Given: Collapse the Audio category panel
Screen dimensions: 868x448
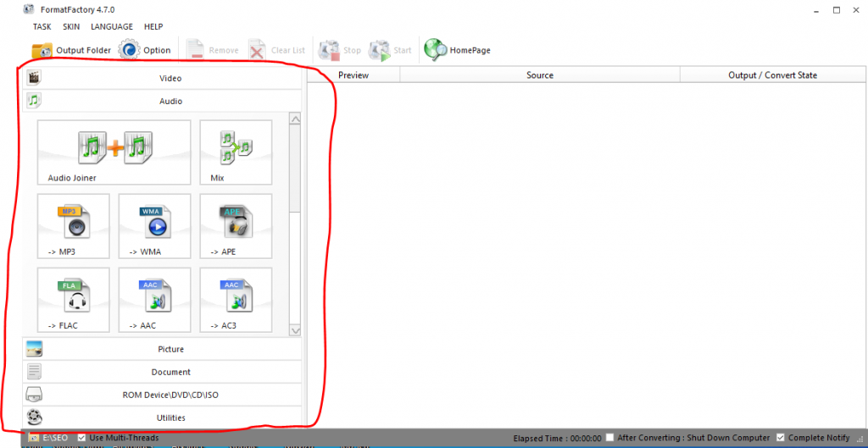Looking at the screenshot, I should 162,102.
